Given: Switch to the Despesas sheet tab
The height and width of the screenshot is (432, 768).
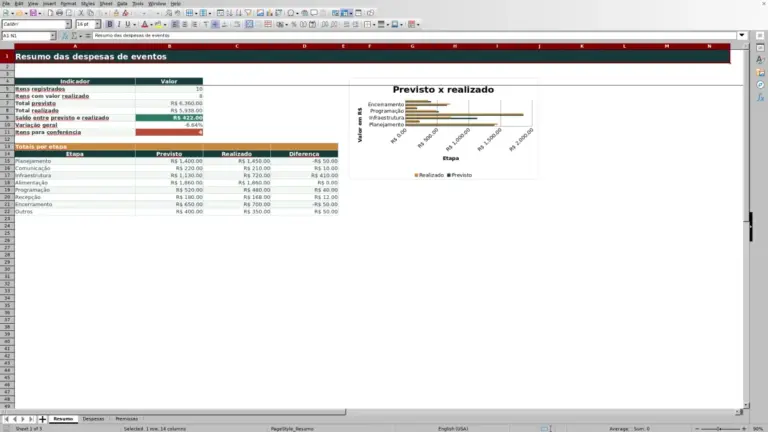Looking at the screenshot, I should pyautogui.click(x=93, y=419).
